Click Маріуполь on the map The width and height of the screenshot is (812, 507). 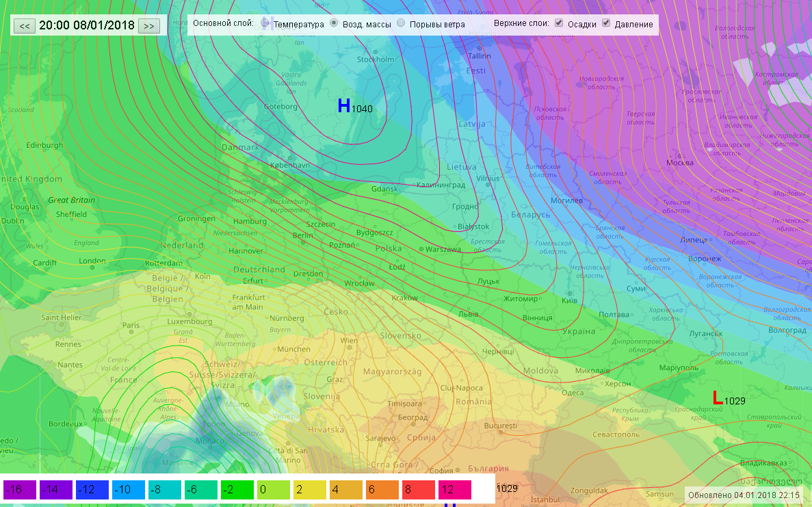(x=679, y=368)
